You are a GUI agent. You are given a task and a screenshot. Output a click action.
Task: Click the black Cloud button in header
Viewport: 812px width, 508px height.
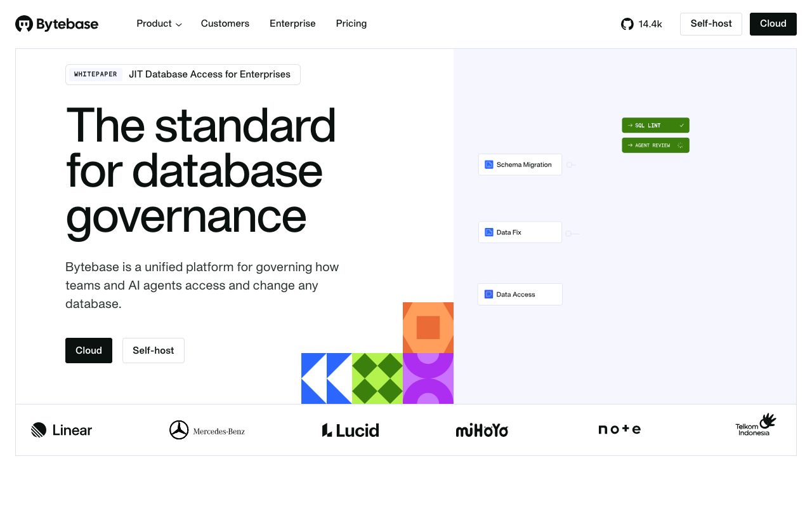click(x=773, y=24)
